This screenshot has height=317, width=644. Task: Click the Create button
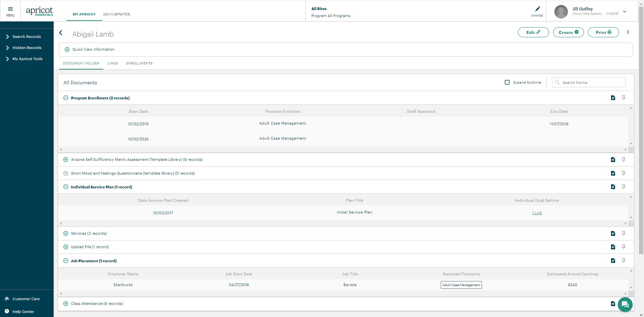[569, 32]
